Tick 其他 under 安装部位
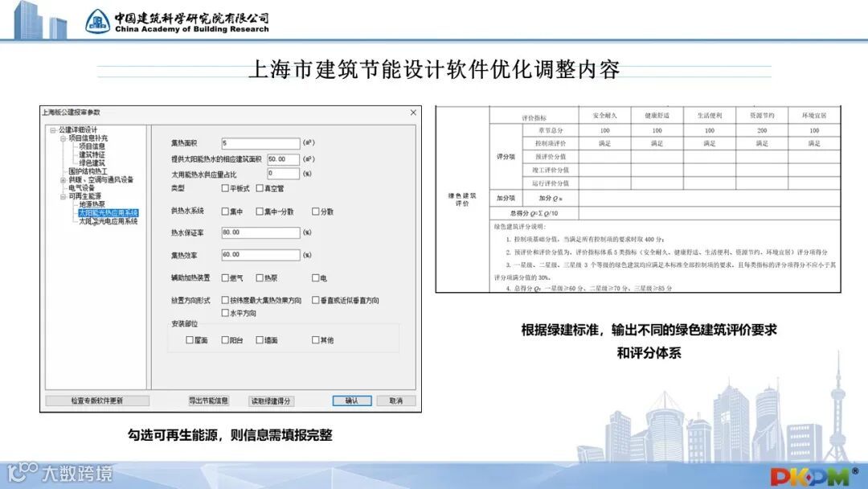 [x=316, y=340]
